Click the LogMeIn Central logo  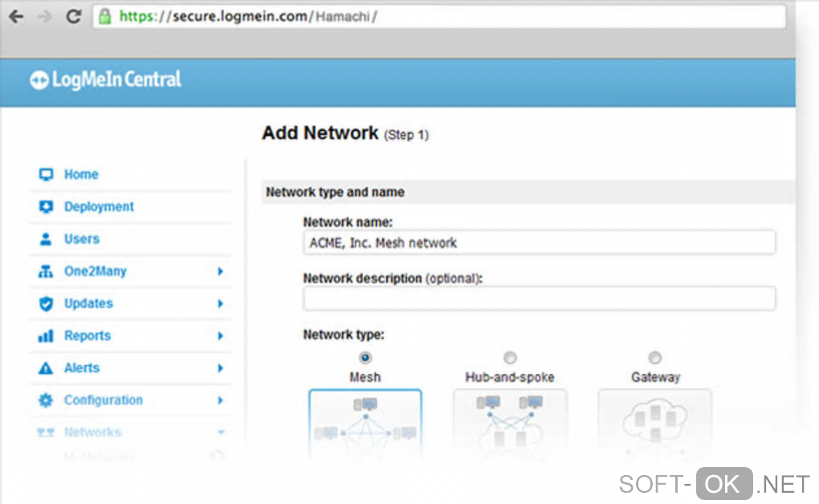pos(105,80)
